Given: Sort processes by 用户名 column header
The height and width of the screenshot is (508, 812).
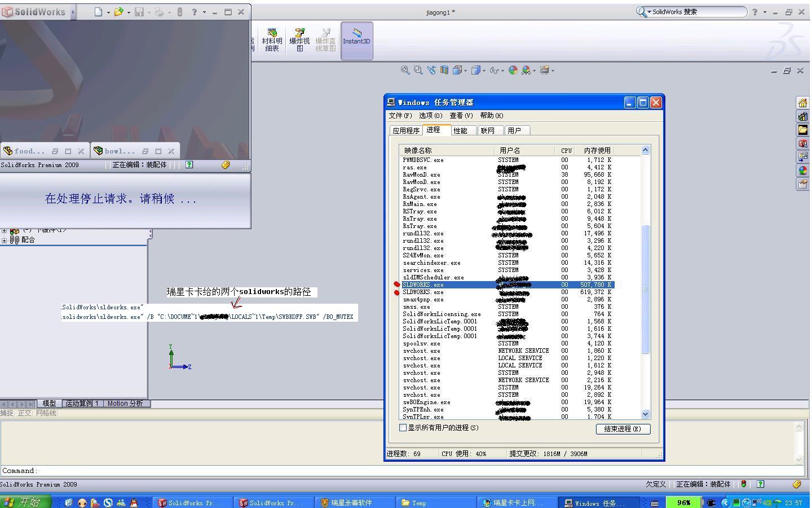Looking at the screenshot, I should click(524, 151).
